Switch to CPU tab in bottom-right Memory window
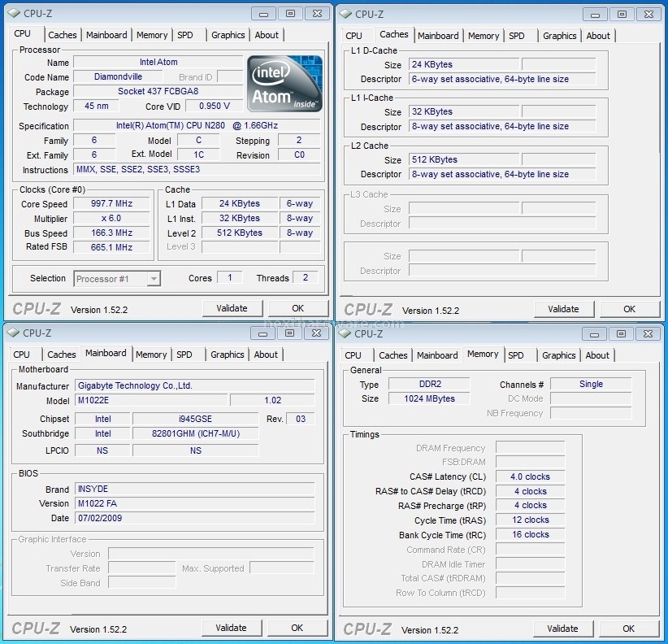The width and height of the screenshot is (668, 644). [x=353, y=355]
